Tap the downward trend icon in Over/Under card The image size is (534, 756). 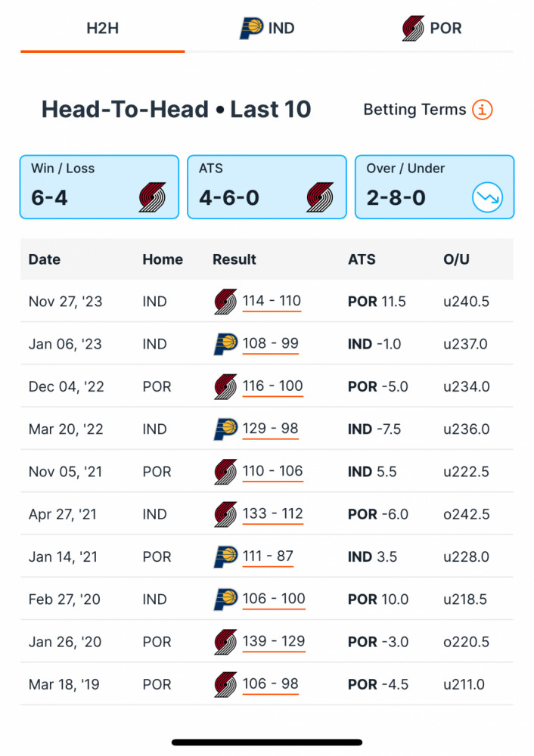(487, 197)
